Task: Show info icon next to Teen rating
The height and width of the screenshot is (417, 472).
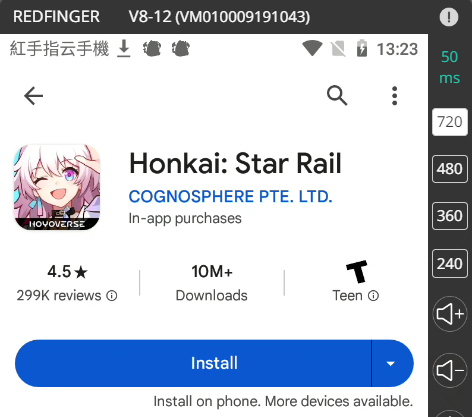Action: coord(373,296)
